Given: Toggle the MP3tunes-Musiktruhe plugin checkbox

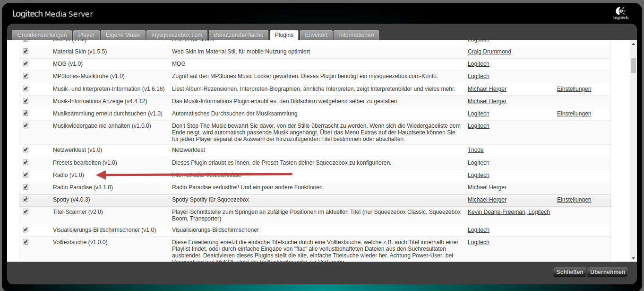Looking at the screenshot, I should pos(26,76).
